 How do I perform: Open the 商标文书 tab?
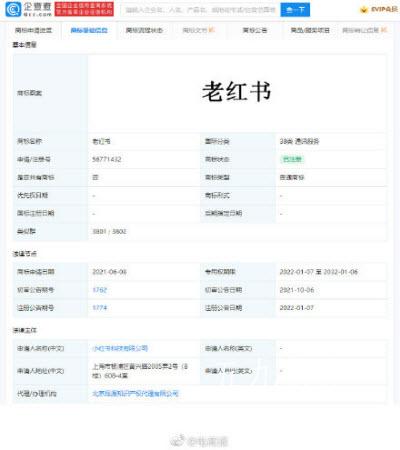pyautogui.click(x=195, y=30)
